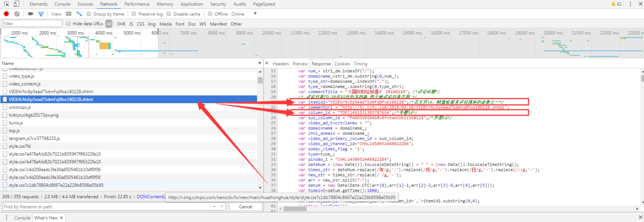Cancel the file search bar
Image resolution: width=644 pixels, height=222 pixels.
tap(245, 206)
